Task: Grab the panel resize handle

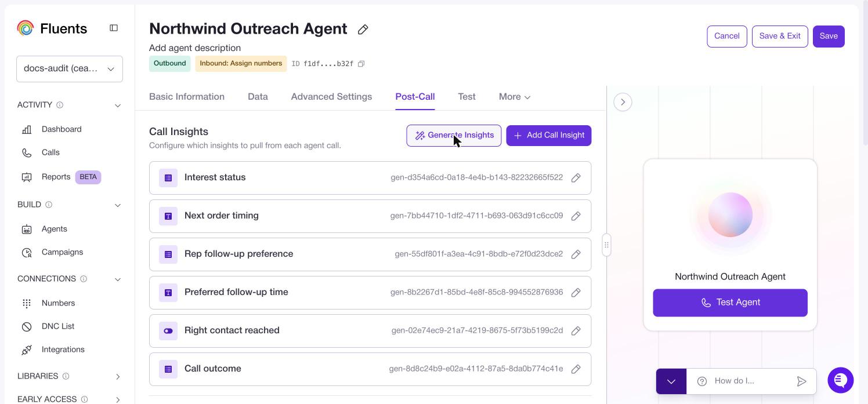Action: click(606, 245)
